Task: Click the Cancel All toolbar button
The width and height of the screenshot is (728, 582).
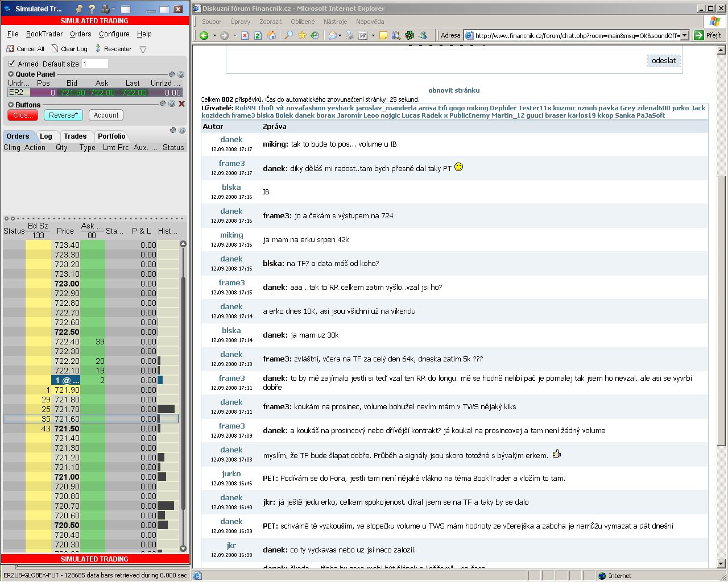Action: pyautogui.click(x=25, y=49)
